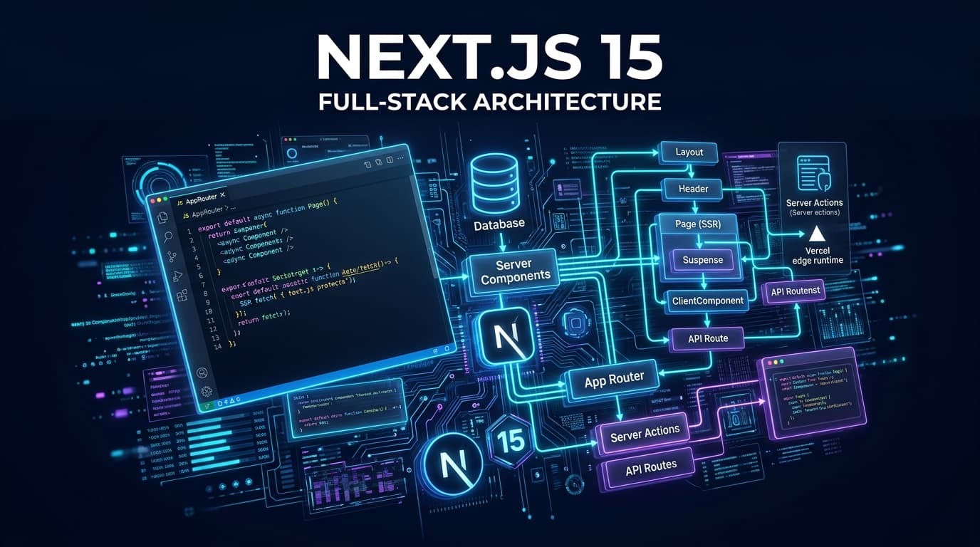Open the Accounts profile icon in editor

pos(202,373)
